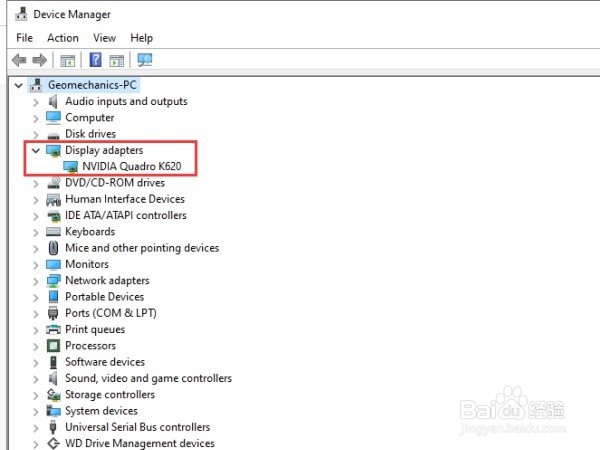Select the 'Print queues' text

point(95,329)
